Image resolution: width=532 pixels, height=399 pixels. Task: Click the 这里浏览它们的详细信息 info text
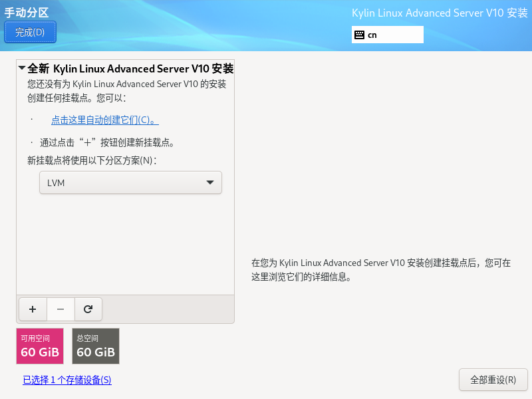pos(301,277)
